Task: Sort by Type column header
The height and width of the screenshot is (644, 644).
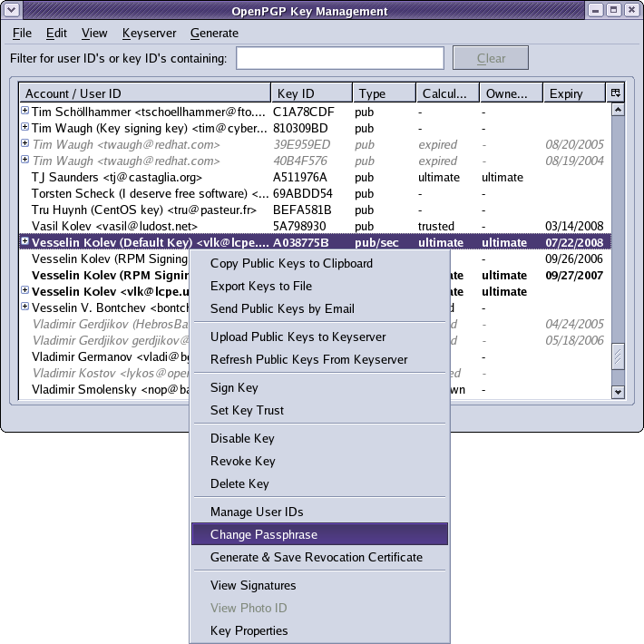Action: point(385,93)
